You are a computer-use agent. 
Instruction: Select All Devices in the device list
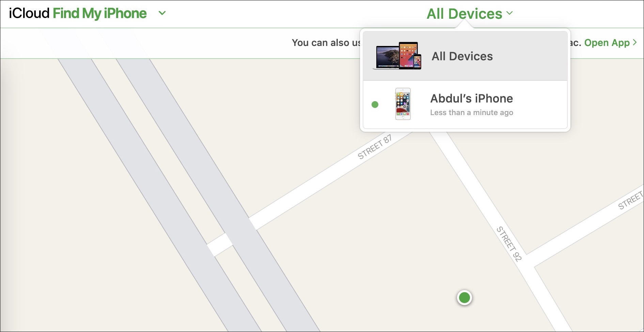[465, 56]
